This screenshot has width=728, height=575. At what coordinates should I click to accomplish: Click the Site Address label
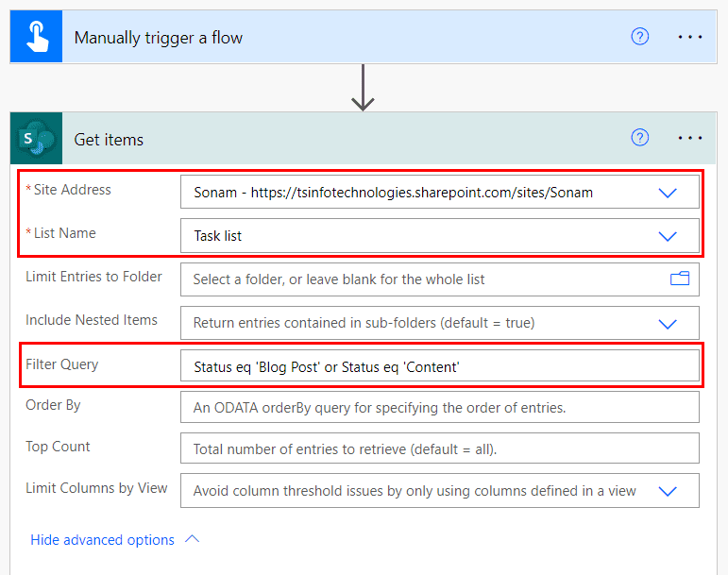pos(72,190)
